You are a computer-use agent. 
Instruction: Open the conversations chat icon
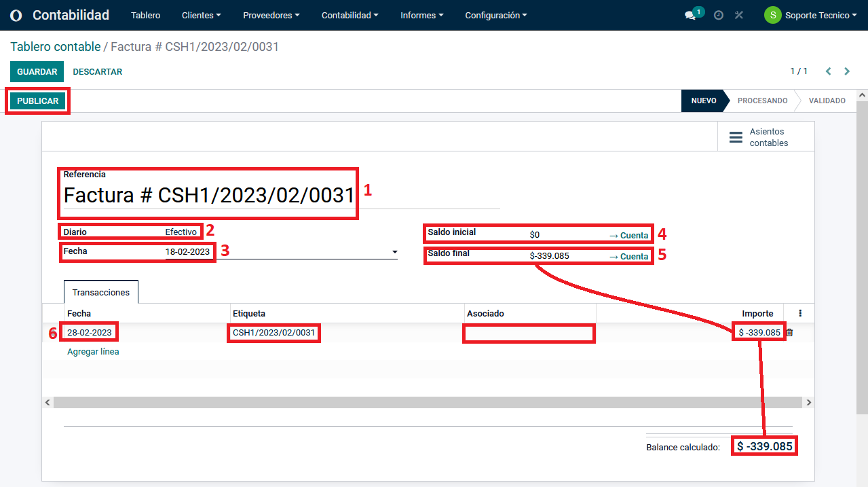pyautogui.click(x=690, y=15)
